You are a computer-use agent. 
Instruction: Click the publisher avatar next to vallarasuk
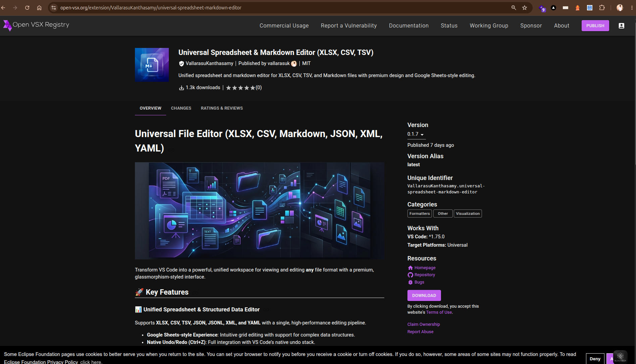(x=294, y=64)
